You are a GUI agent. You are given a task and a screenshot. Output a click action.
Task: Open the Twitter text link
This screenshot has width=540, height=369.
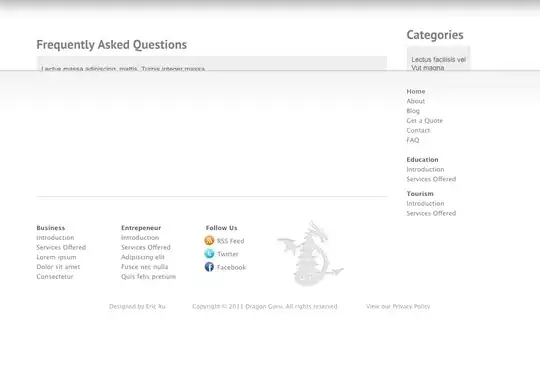pos(228,254)
